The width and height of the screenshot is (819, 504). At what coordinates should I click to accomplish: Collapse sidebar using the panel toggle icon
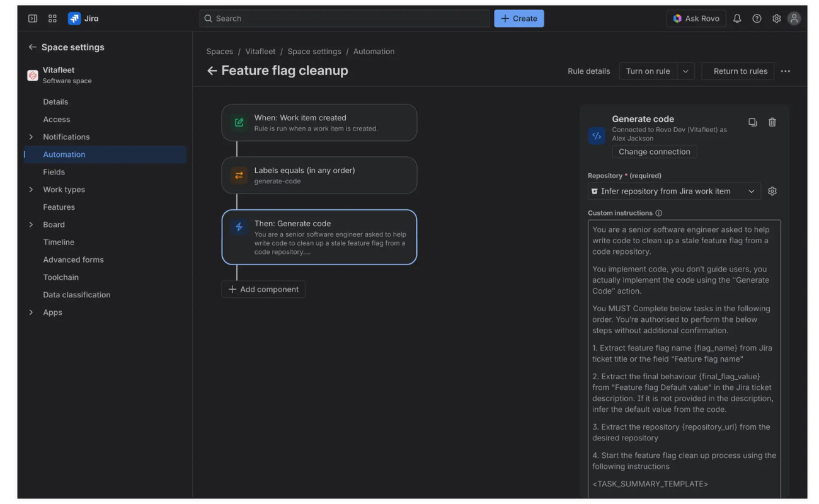coord(33,19)
